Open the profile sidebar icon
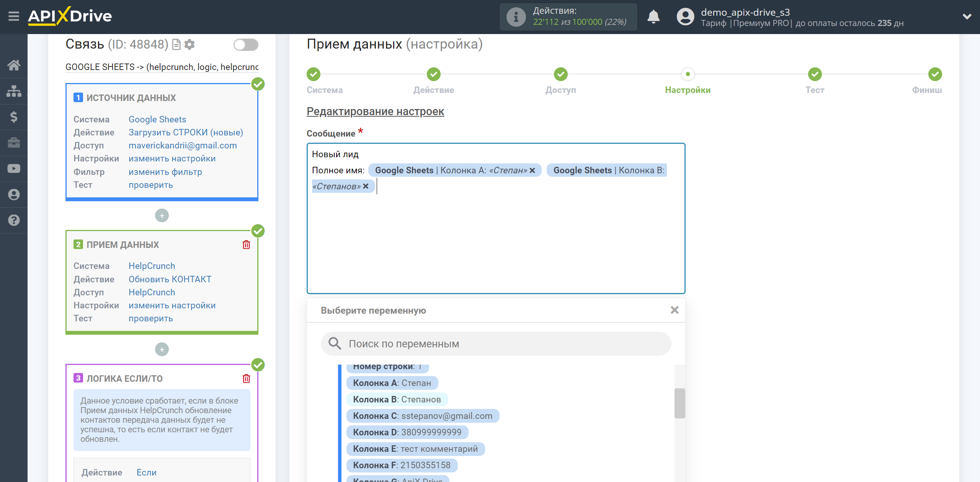Image resolution: width=980 pixels, height=482 pixels. click(14, 195)
